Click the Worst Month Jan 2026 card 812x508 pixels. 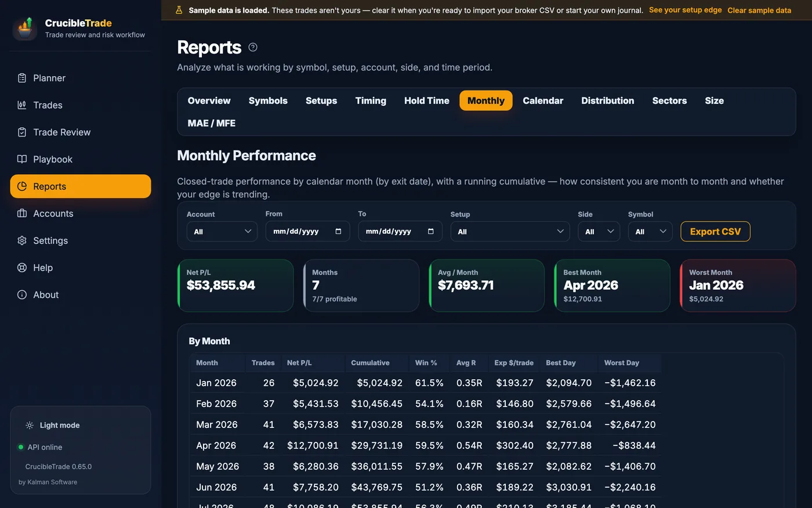[738, 286]
